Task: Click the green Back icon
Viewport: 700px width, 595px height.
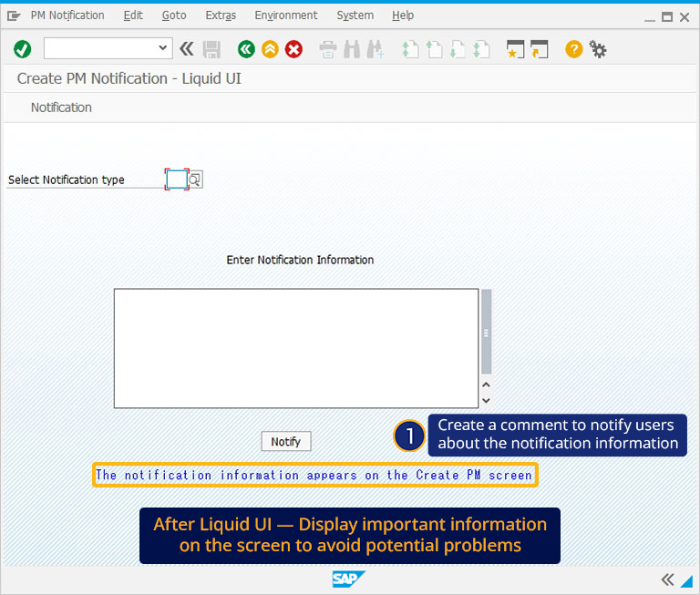Action: tap(246, 49)
